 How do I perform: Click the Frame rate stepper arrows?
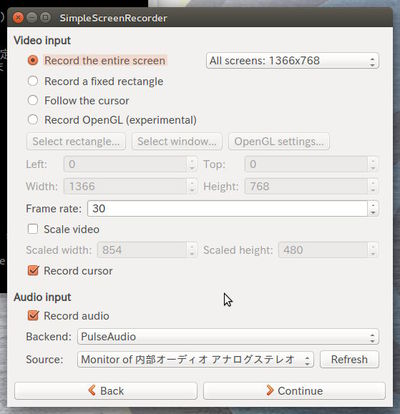click(x=373, y=208)
